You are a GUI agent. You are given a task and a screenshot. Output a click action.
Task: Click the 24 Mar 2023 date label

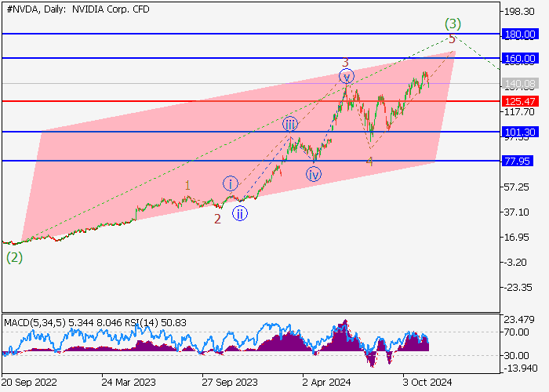tap(129, 383)
